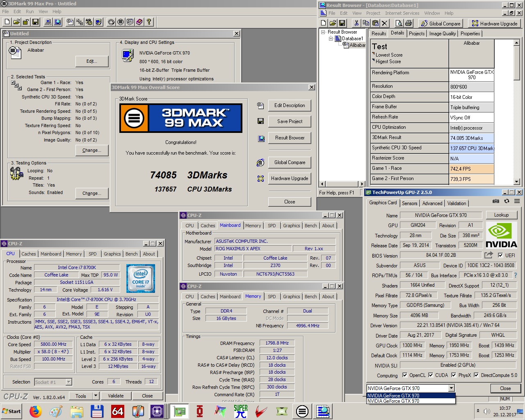This screenshot has height=420, width=525.
Task: Click result browser magnifier icon in 3DMark toolbar
Action: click(58, 22)
